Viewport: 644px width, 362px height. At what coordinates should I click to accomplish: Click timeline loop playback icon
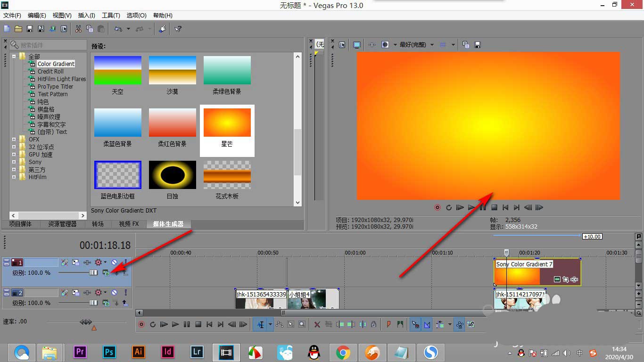tap(153, 324)
